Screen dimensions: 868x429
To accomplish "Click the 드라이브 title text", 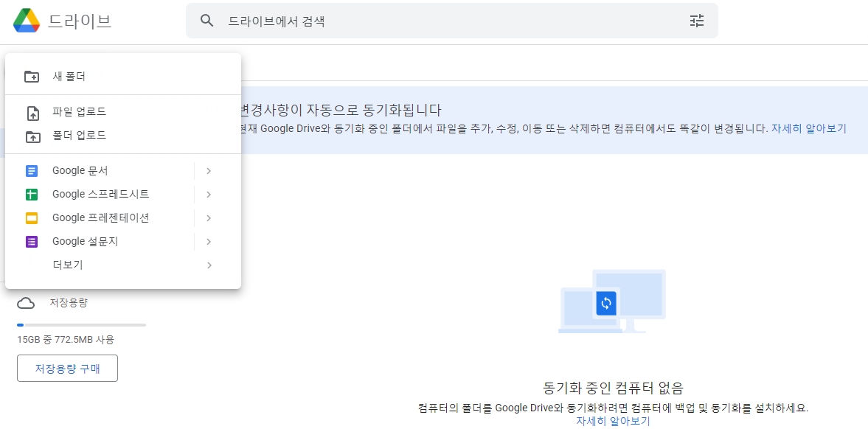I will coord(80,21).
